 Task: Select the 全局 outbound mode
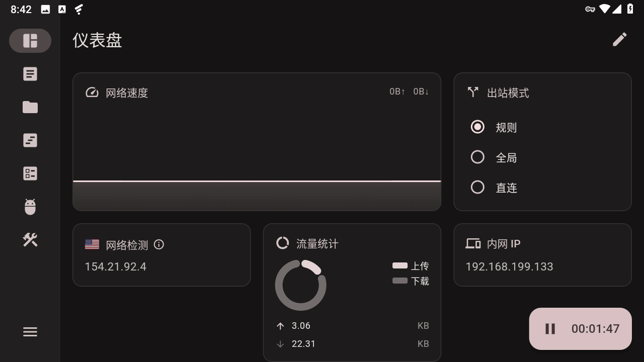477,157
